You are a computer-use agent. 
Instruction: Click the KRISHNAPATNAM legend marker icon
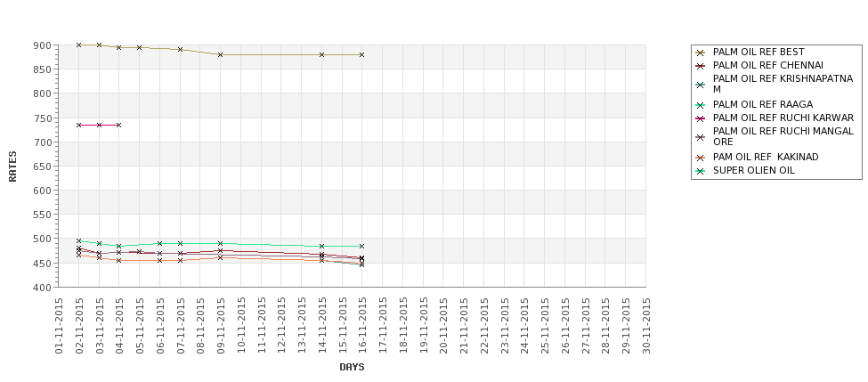point(701,85)
